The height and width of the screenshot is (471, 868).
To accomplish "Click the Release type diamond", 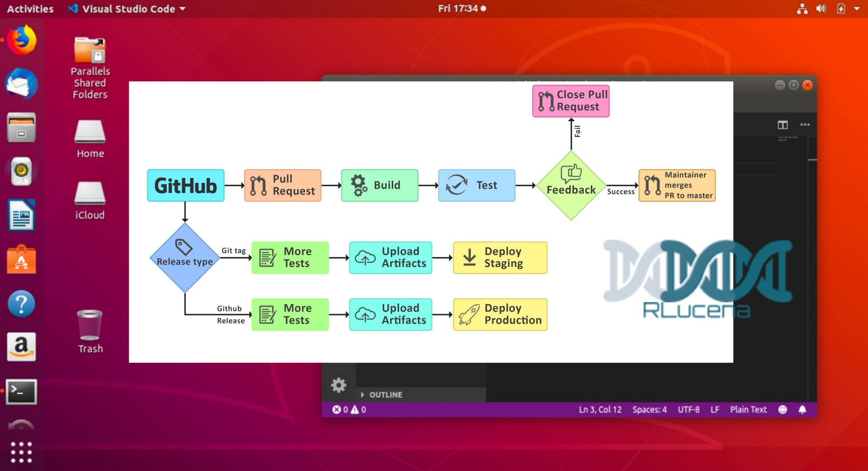I will pos(185,258).
